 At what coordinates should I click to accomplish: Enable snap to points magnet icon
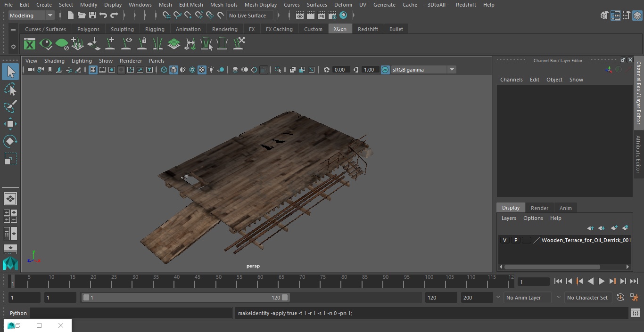pos(188,16)
